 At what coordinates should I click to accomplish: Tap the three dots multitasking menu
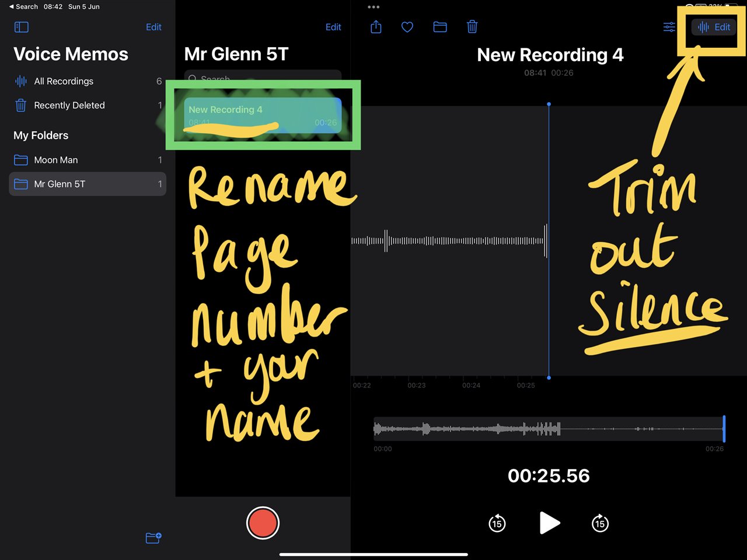click(x=373, y=7)
